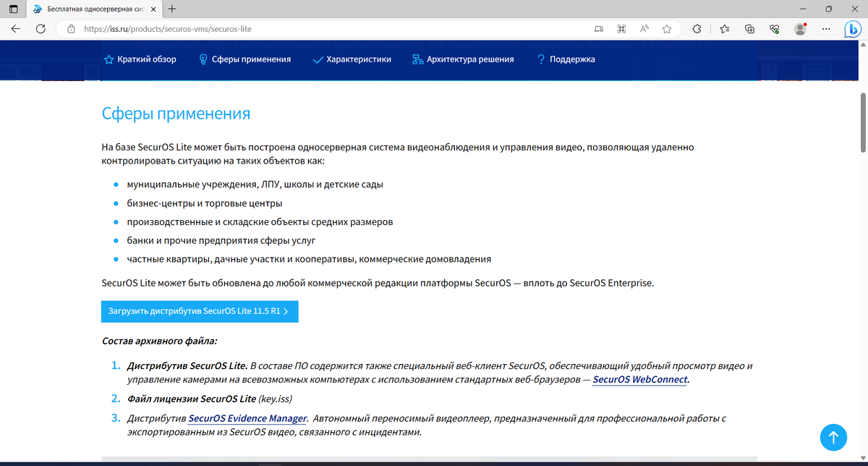Start Read Aloud in the address bar
The image size is (868, 466).
coord(644,30)
